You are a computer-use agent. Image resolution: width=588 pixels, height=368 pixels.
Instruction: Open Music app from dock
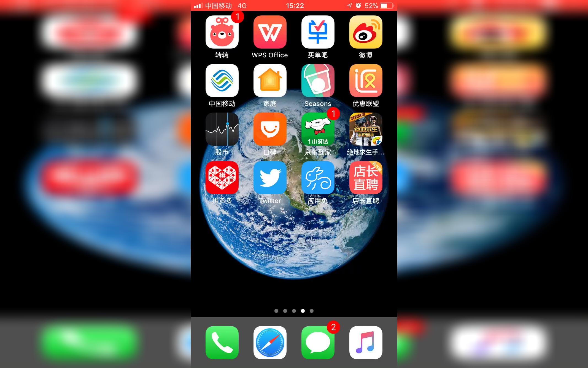click(366, 341)
